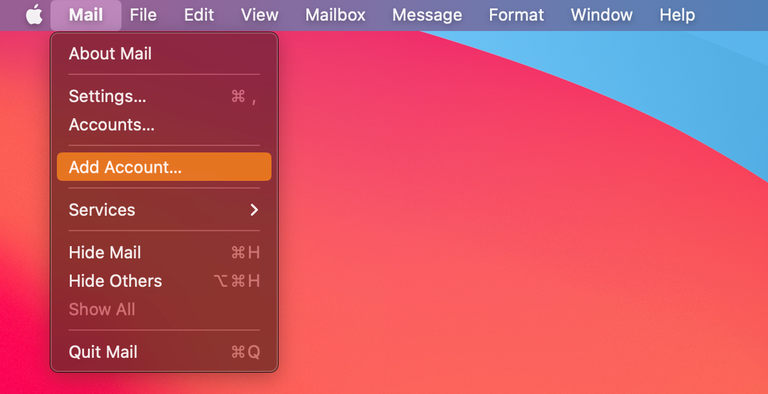The width and height of the screenshot is (768, 394).
Task: Open Settings… from the Mail menu
Action: [164, 96]
